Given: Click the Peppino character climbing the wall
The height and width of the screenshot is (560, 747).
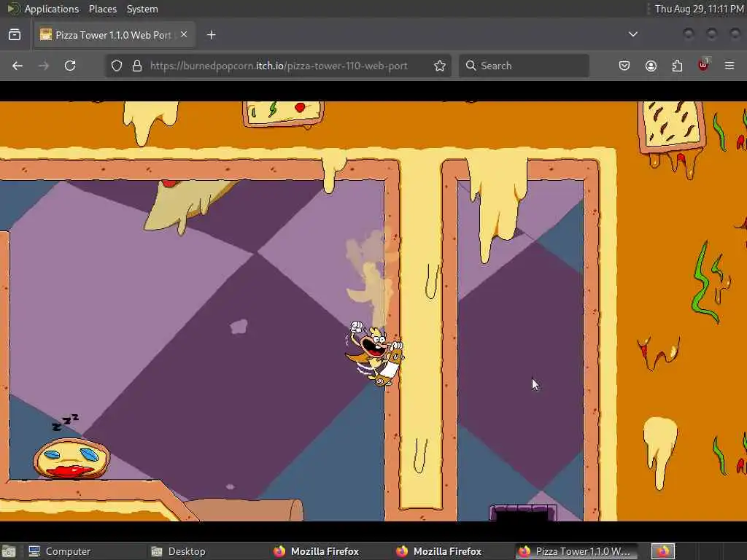Looking at the screenshot, I should click(375, 353).
